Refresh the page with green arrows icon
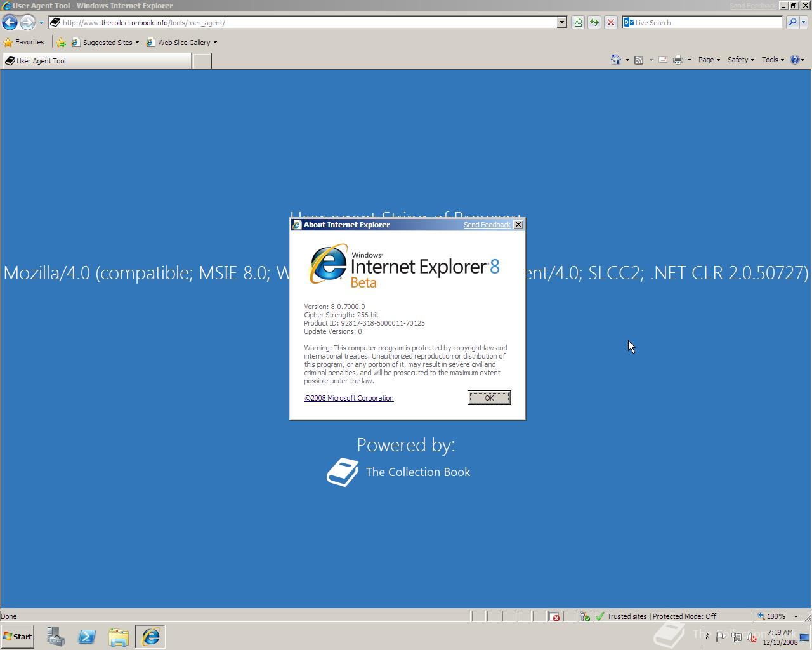 pyautogui.click(x=594, y=22)
